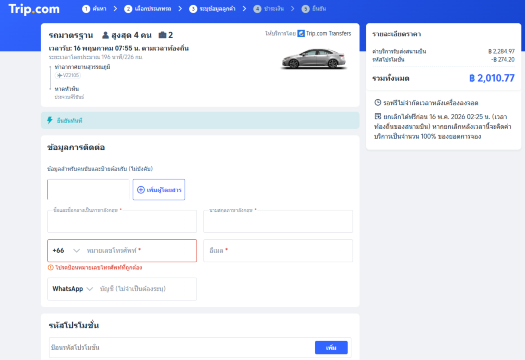Focus the WhatsApp account input field

[x=147, y=289]
